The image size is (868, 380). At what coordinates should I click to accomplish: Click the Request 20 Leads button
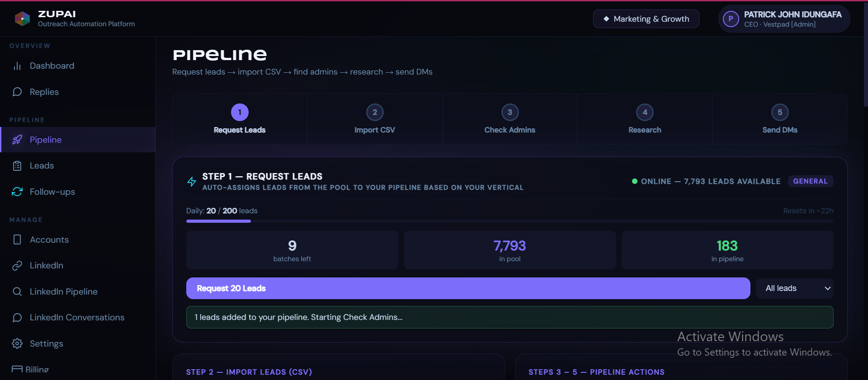[x=468, y=288]
